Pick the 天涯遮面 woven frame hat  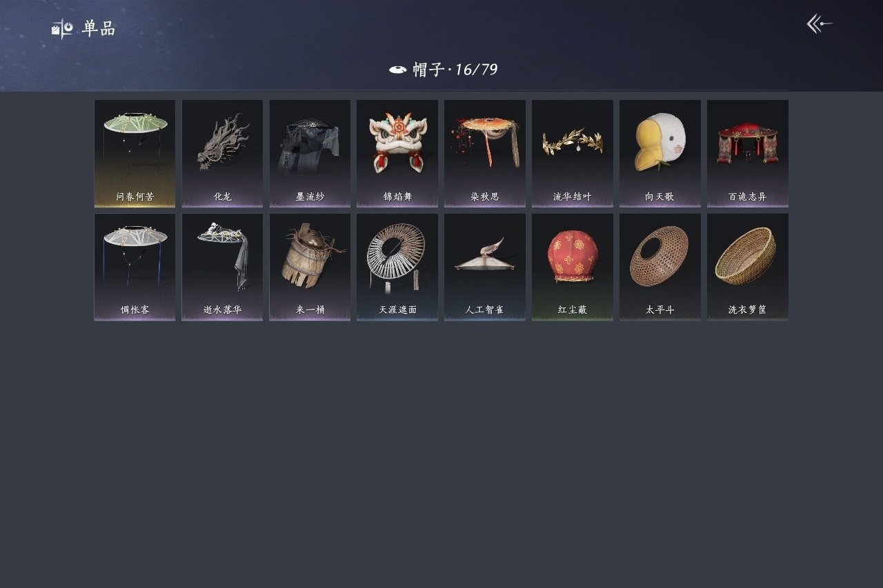397,267
